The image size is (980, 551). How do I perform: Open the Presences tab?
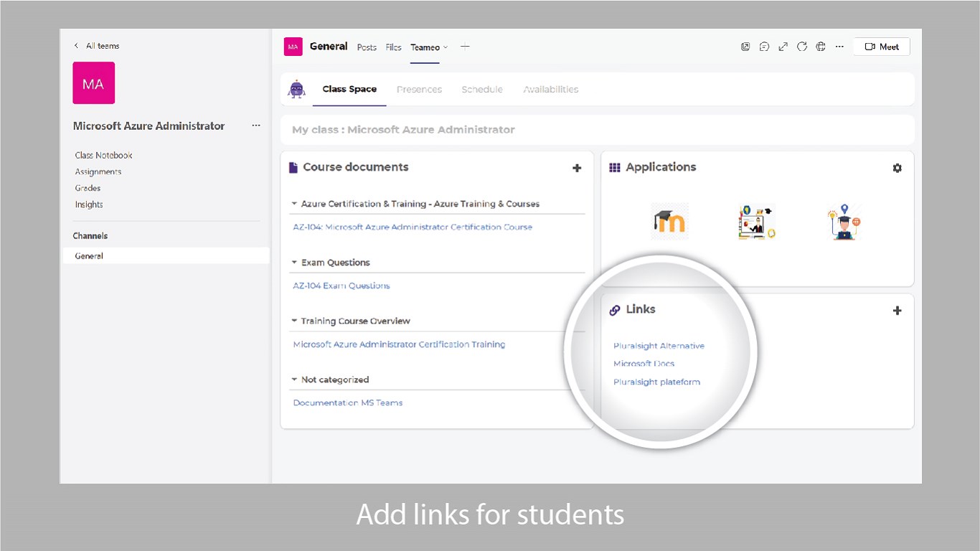419,90
